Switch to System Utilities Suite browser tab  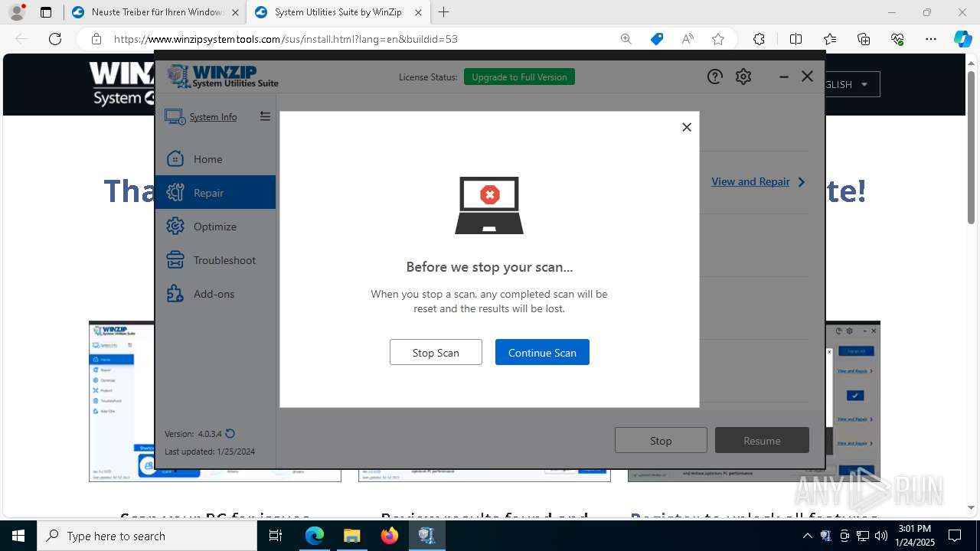click(x=338, y=12)
